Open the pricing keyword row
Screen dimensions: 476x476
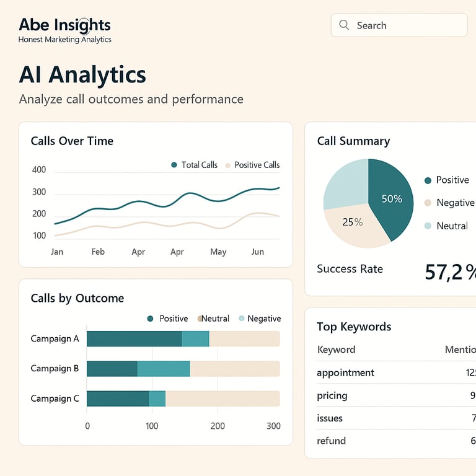332,395
